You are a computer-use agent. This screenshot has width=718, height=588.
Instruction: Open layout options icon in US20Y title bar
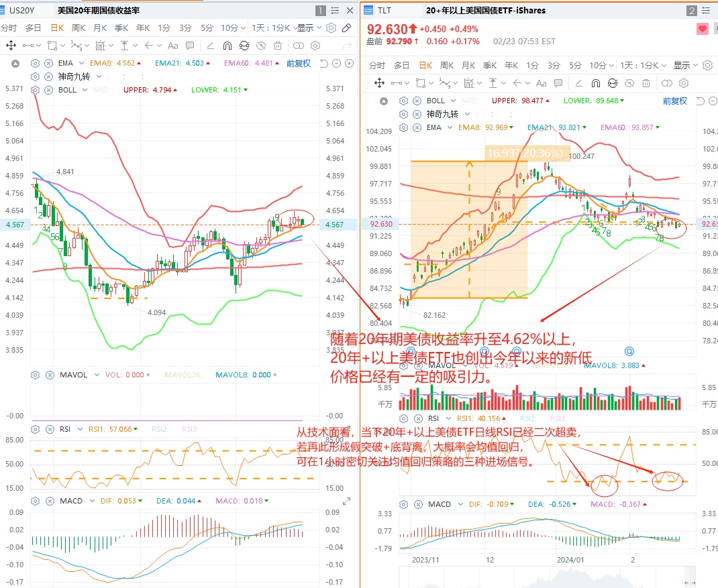336,11
